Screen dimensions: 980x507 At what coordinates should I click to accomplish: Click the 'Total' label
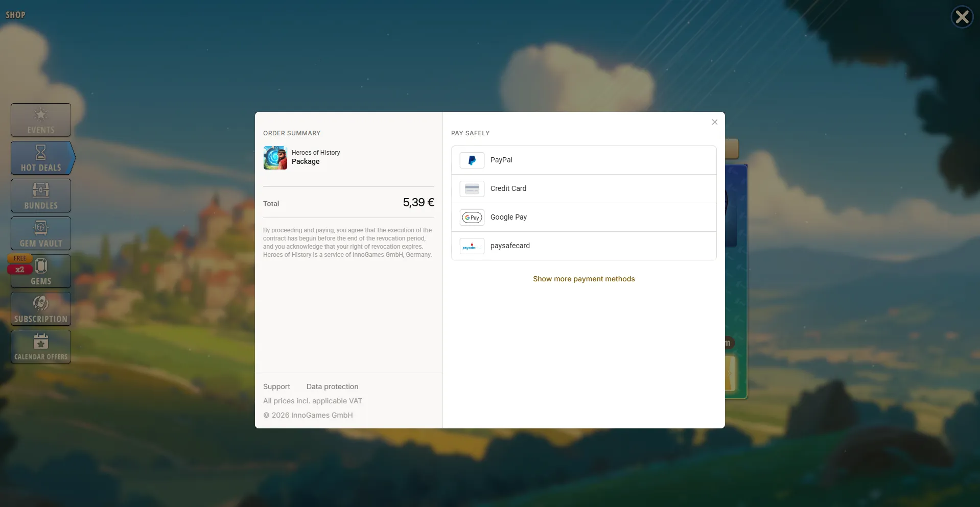[x=271, y=204]
